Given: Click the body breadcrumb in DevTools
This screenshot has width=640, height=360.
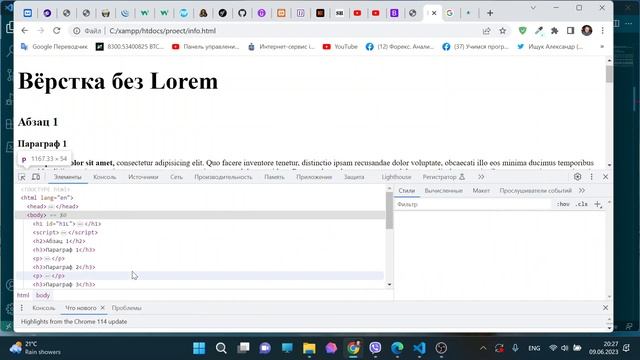Looking at the screenshot, I should [42, 295].
